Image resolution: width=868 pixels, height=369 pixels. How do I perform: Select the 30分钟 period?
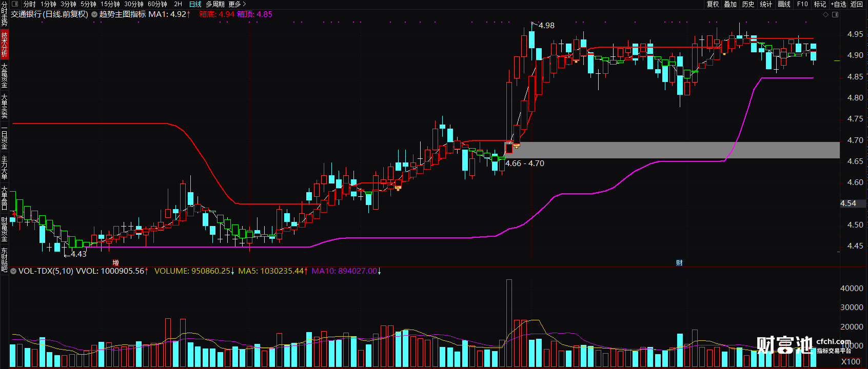click(x=133, y=4)
